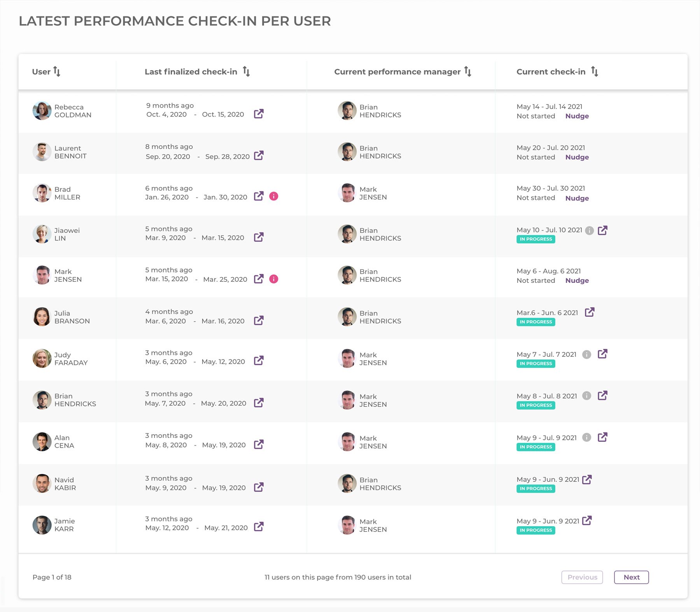Nudge Laurent Bennoit about his check-in
The height and width of the screenshot is (612, 700).
click(x=577, y=157)
